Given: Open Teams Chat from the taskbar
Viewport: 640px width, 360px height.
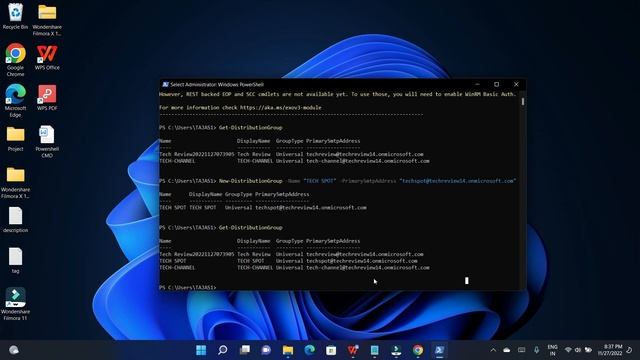Looking at the screenshot, I should tap(266, 350).
